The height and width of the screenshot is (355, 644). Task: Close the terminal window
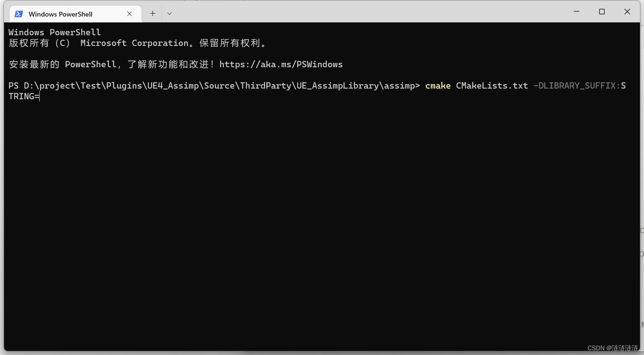tap(627, 12)
